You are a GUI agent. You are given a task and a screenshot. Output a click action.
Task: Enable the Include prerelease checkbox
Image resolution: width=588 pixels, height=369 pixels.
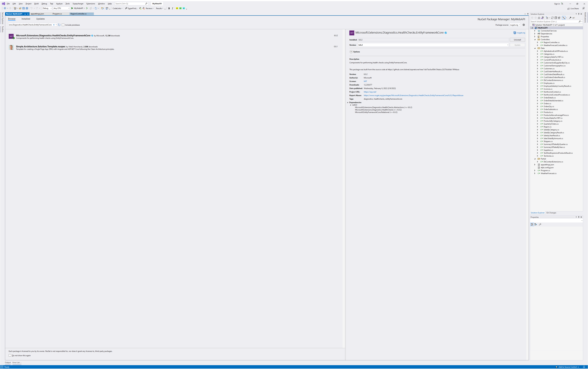63,25
